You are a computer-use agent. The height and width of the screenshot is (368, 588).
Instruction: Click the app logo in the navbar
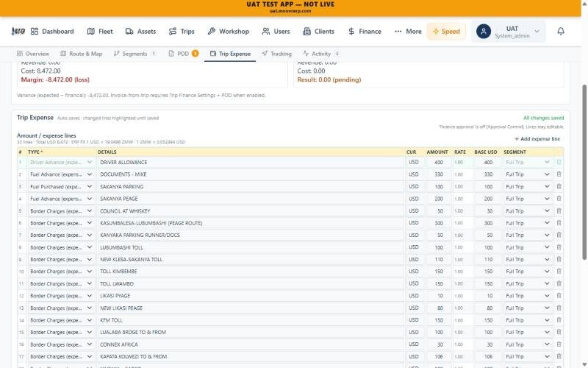pos(18,31)
